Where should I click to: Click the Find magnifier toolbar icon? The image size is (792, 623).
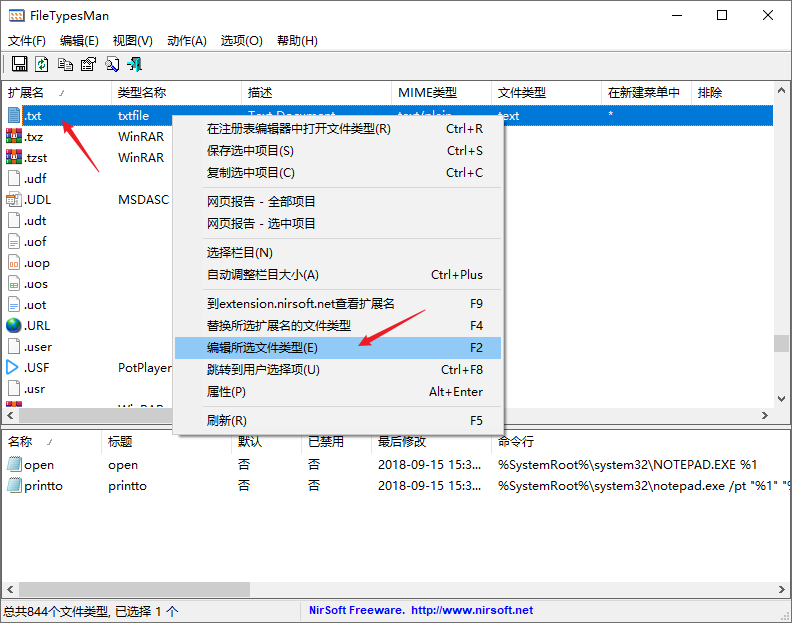point(112,65)
